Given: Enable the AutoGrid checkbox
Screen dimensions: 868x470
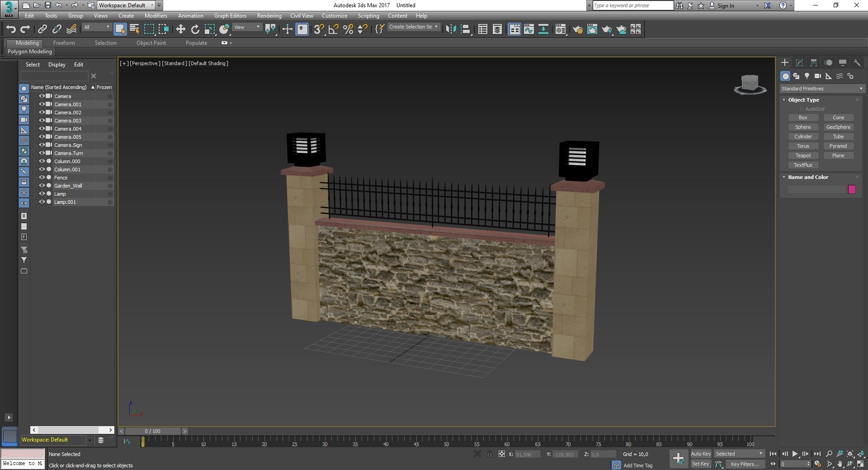Looking at the screenshot, I should [x=802, y=109].
